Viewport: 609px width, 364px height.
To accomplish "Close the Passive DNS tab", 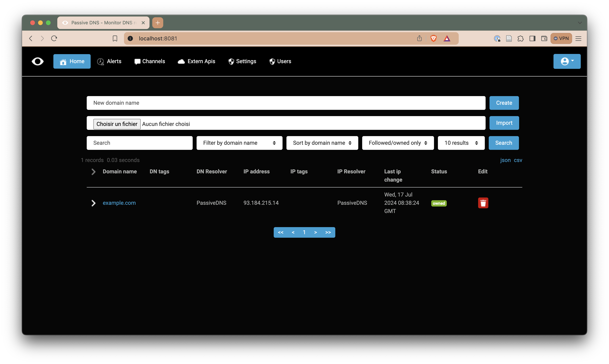I will tap(143, 23).
